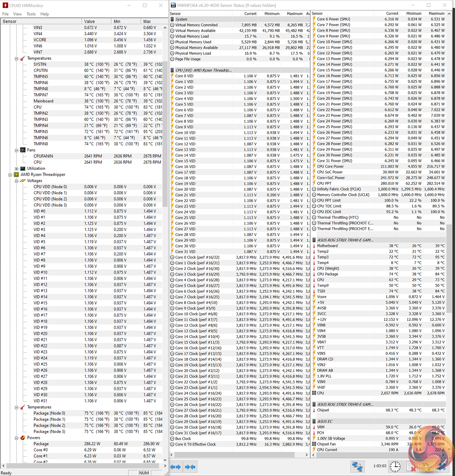Screen dimensions: 455x476
Task: Select the DRAM AB voltage row
Action: click(x=379, y=371)
